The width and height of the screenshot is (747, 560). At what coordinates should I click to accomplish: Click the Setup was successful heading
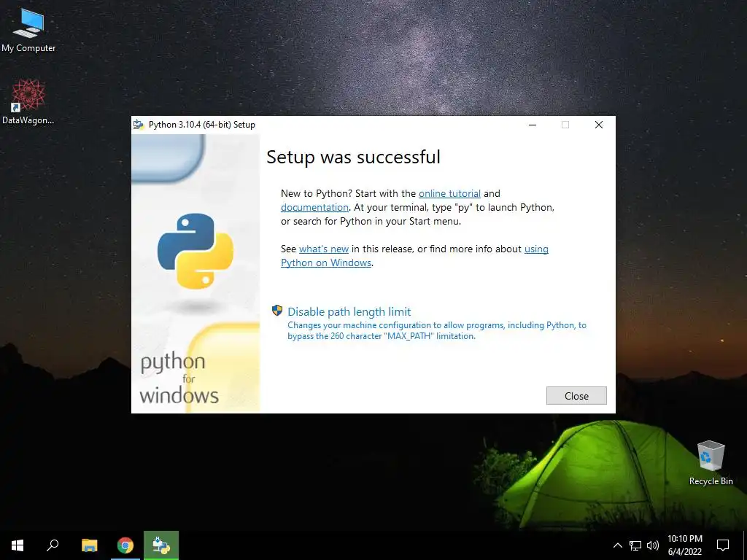(x=354, y=157)
